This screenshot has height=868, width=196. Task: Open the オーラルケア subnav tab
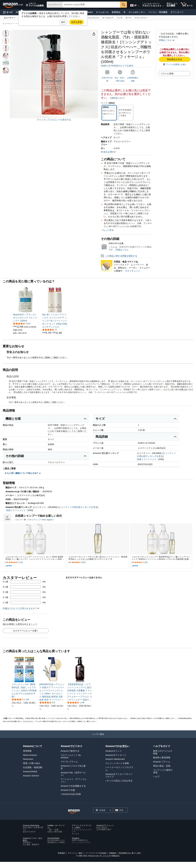108,17
